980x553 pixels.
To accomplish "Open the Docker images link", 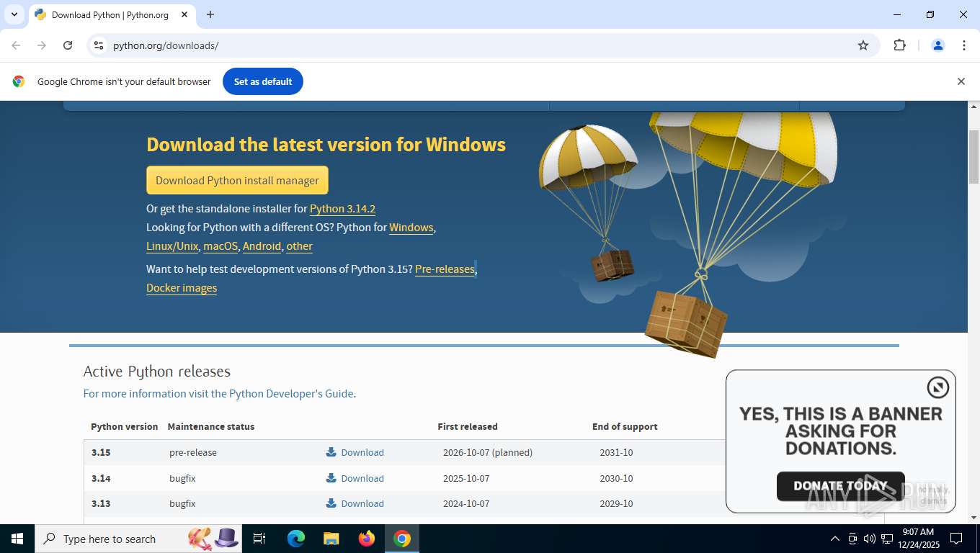I will coord(182,288).
